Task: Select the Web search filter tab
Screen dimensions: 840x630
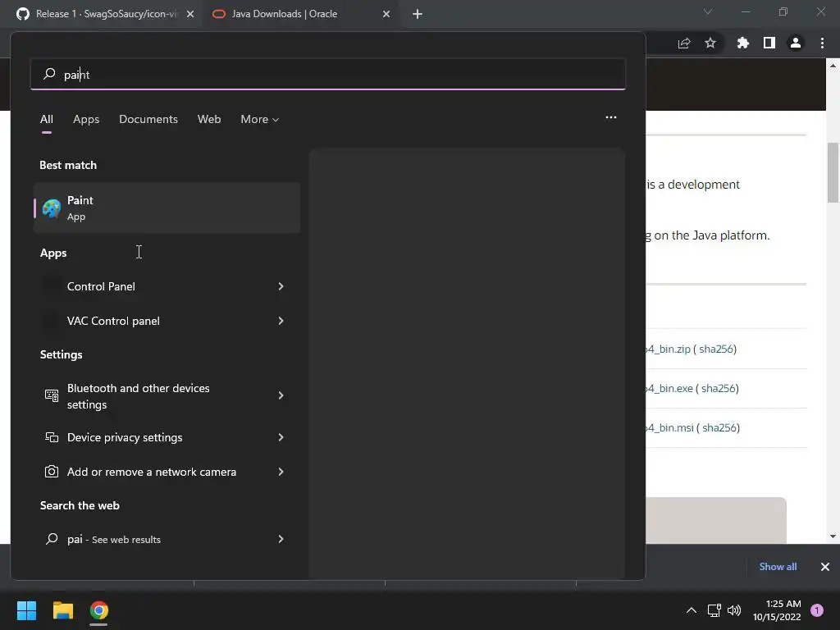Action: coord(209,119)
